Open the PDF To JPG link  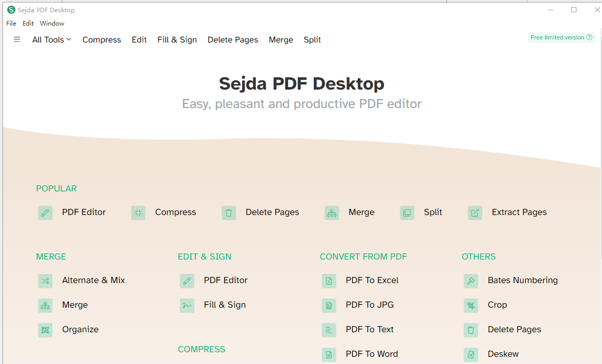pos(370,305)
